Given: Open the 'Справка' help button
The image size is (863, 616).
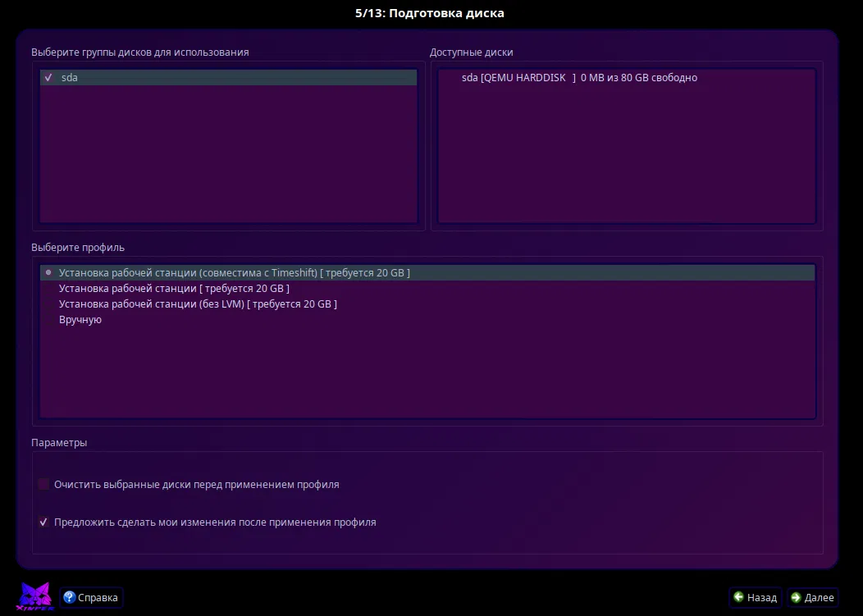Looking at the screenshot, I should point(91,597).
